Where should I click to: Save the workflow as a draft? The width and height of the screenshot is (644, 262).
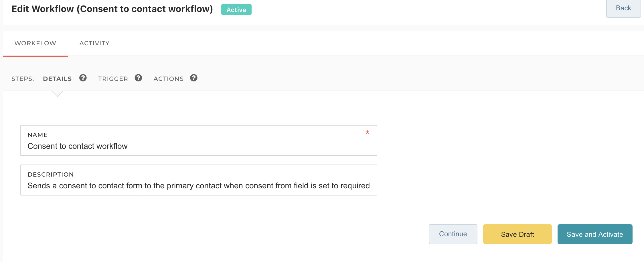(x=517, y=234)
